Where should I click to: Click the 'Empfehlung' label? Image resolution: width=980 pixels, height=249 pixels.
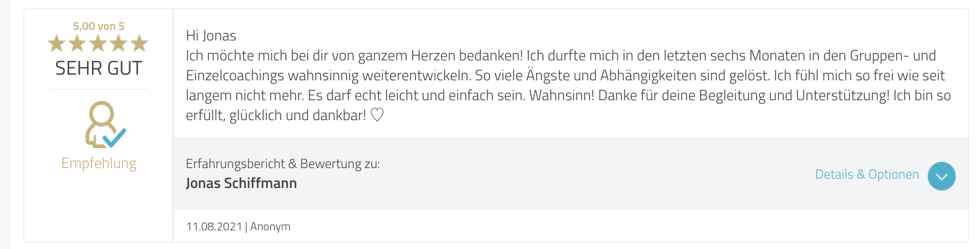click(x=98, y=163)
